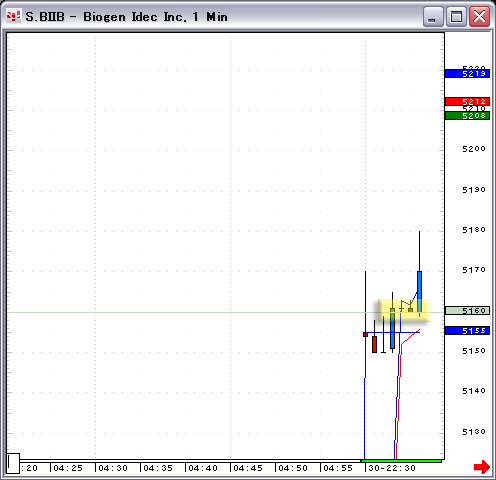Viewport: 496px width, 480px height.
Task: Click the 5200 price axis label
Action: click(474, 149)
